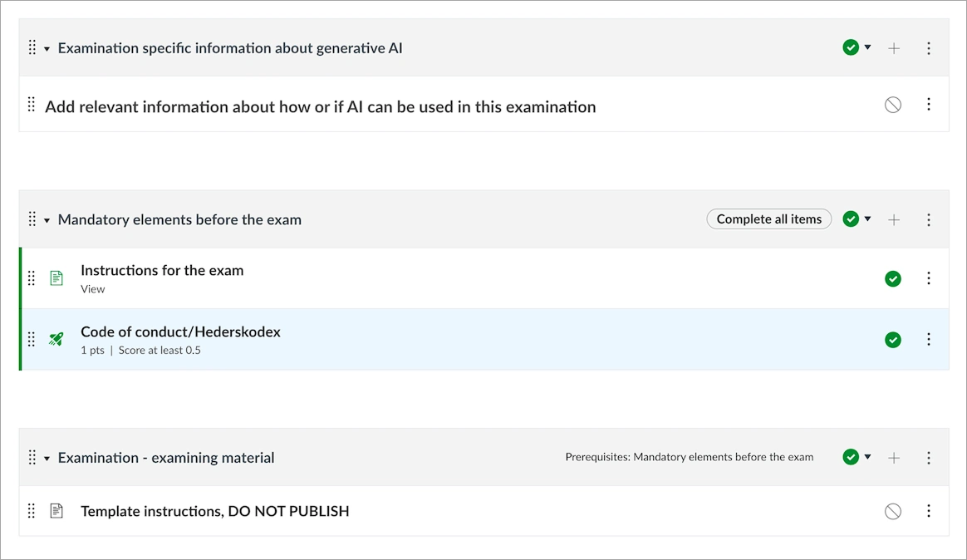Click the Examination - examining material title
Screen dimensions: 967x560
point(166,458)
